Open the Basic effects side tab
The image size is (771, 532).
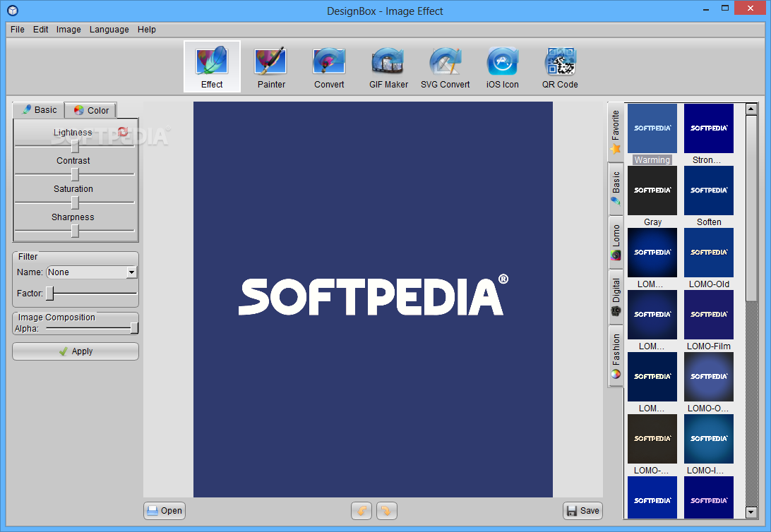(616, 188)
